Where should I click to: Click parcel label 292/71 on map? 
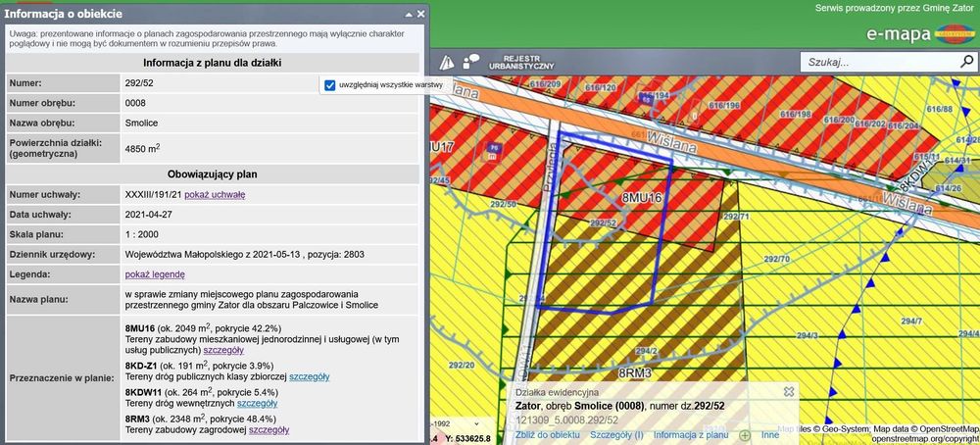pos(736,217)
